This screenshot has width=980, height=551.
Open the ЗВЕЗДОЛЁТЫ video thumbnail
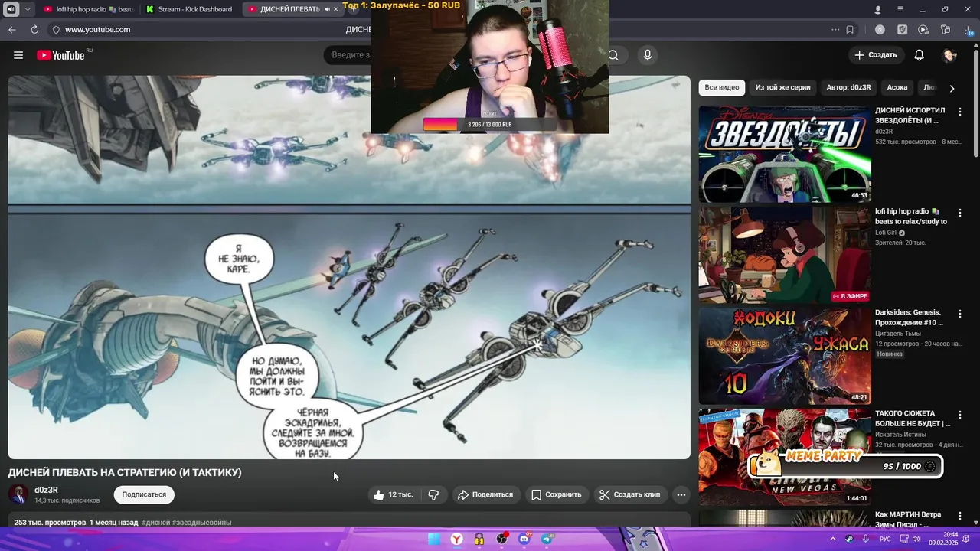(785, 154)
